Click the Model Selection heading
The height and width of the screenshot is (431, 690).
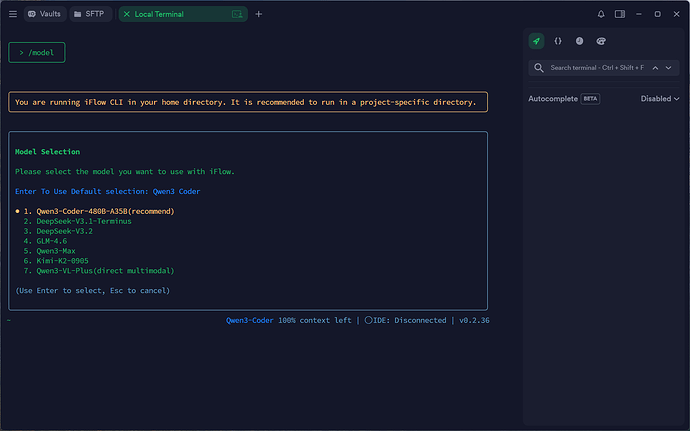(x=48, y=151)
